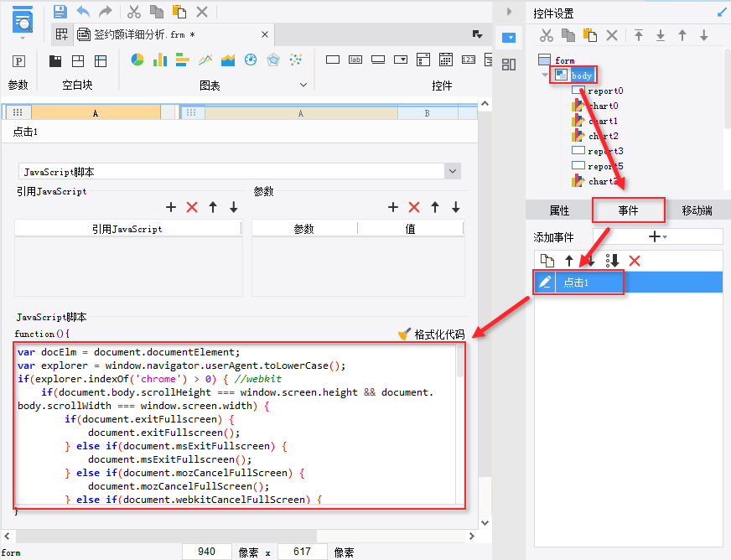Add a referenced JavaScript with plus icon

tap(171, 207)
